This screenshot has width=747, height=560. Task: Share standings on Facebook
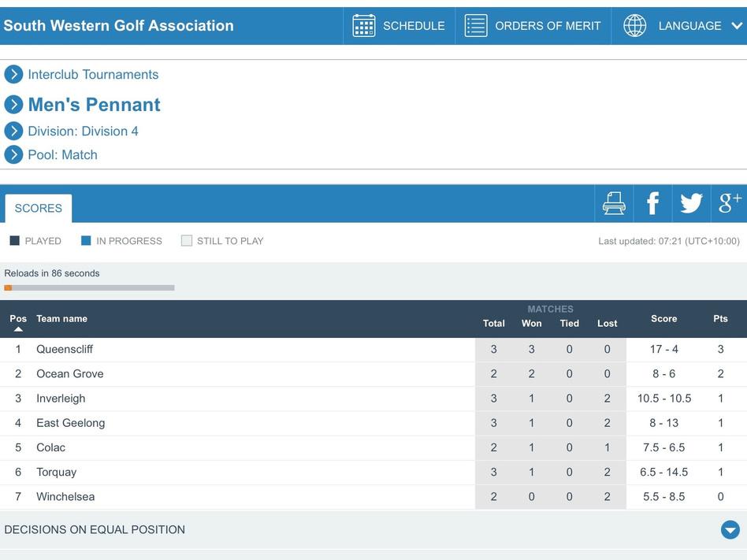pyautogui.click(x=652, y=203)
